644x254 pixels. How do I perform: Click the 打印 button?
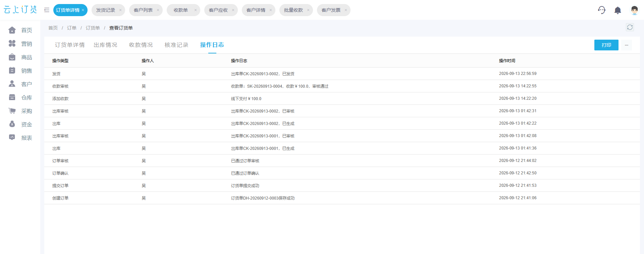[x=606, y=45]
